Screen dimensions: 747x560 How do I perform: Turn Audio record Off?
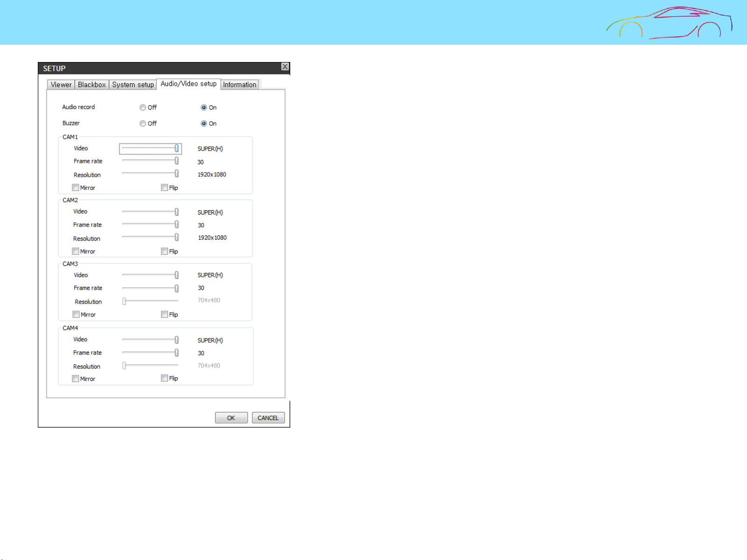click(x=143, y=107)
